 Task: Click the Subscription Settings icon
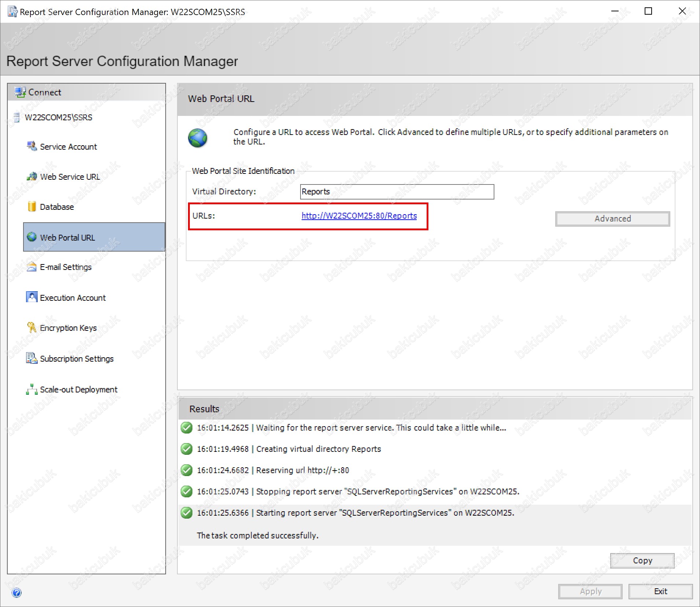click(32, 358)
